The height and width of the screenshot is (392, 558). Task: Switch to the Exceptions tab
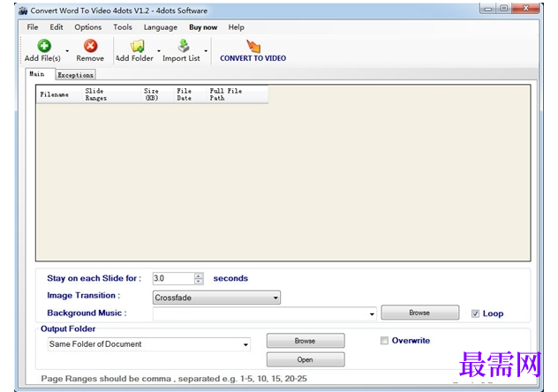point(75,75)
